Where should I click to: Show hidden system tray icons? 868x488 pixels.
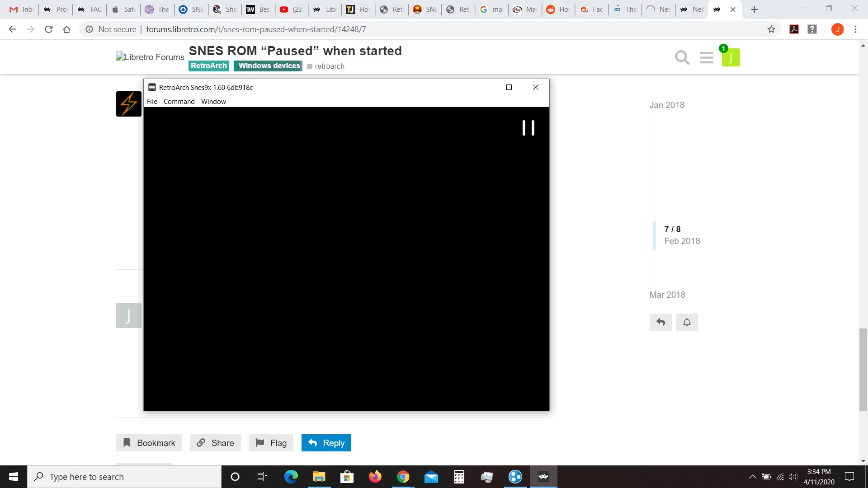tap(752, 477)
